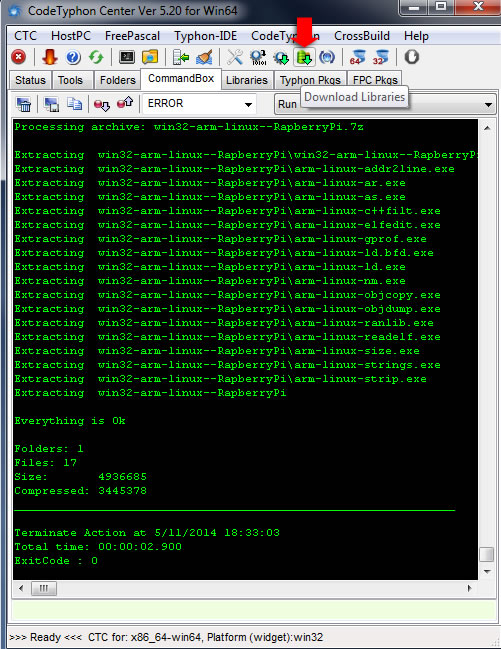Click the binary 10101 gear icon
Screen dimensions: 501x649
click(x=258, y=57)
